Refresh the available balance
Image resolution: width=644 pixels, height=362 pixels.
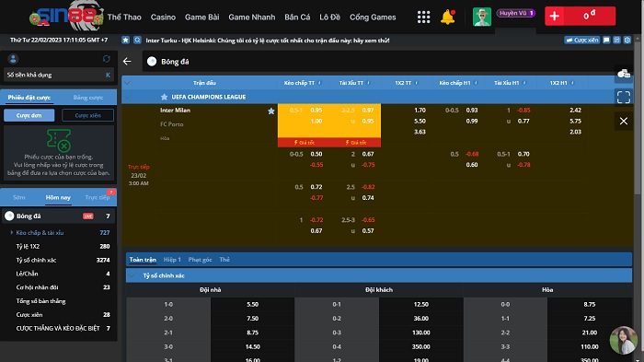coord(107,59)
